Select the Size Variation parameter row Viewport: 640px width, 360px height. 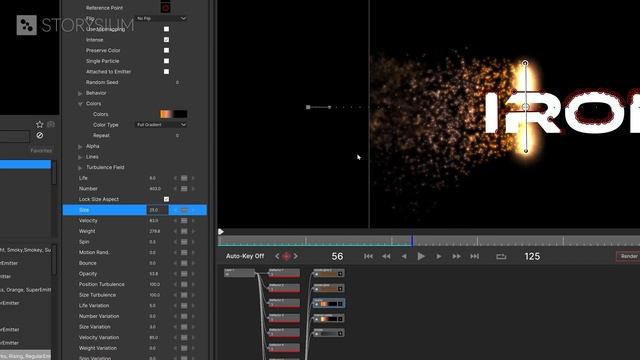[x=135, y=327]
